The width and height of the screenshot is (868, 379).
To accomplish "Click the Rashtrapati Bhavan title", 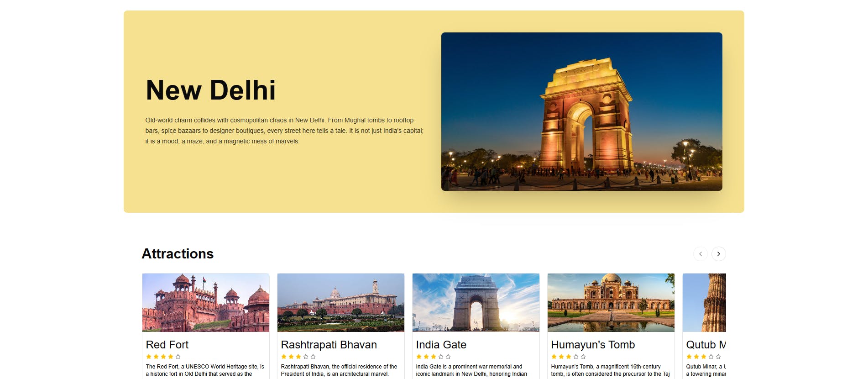I will 329,345.
